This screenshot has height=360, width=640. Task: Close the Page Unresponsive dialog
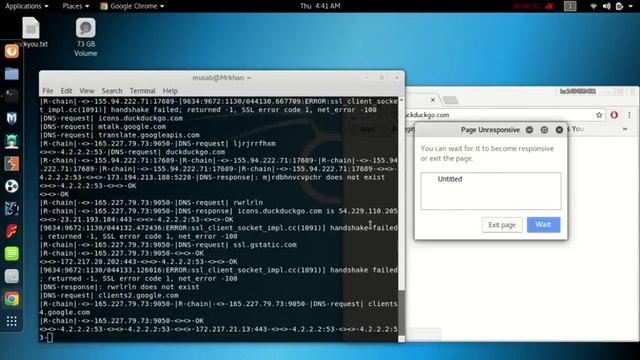pyautogui.click(x=559, y=130)
